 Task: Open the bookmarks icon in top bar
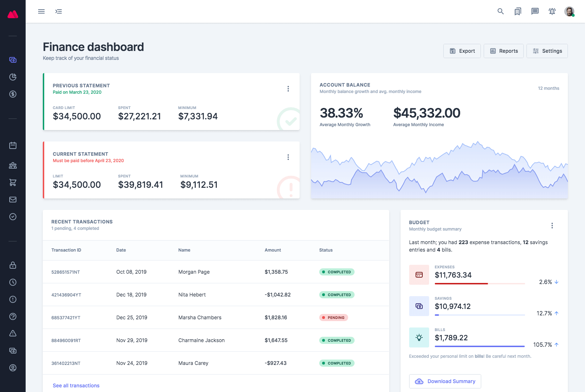pos(518,11)
